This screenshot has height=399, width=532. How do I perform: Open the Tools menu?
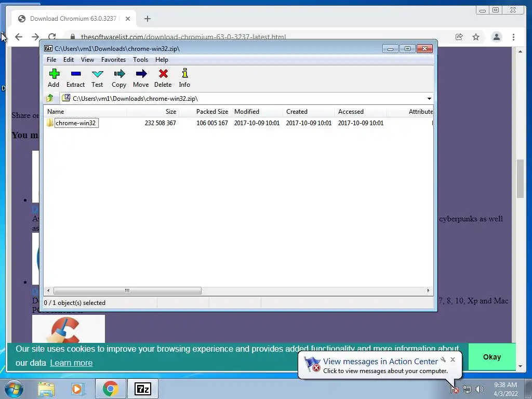(x=140, y=60)
